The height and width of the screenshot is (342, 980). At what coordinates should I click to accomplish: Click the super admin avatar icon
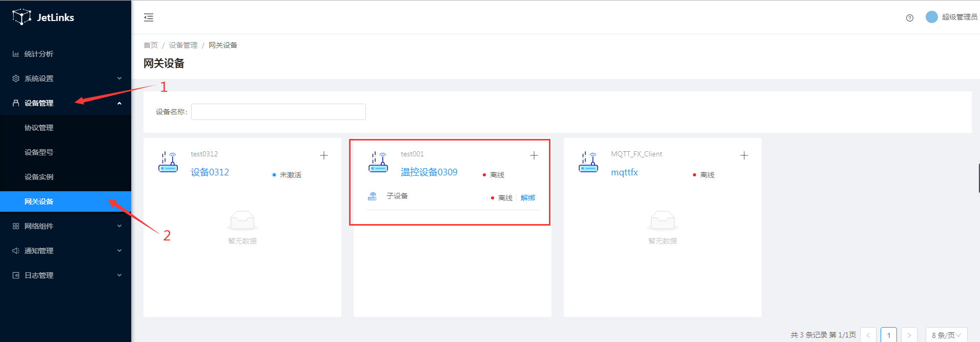[931, 17]
